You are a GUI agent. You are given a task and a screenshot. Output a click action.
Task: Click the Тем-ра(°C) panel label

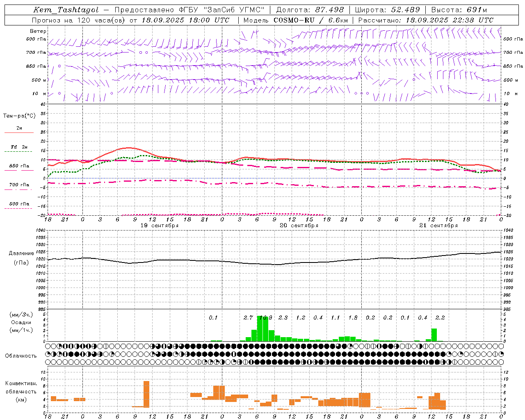click(x=19, y=116)
